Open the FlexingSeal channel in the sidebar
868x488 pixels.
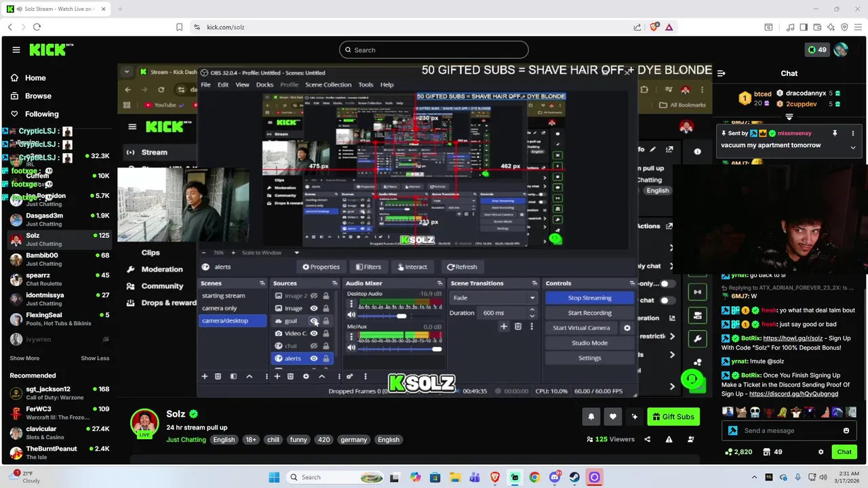[59, 319]
